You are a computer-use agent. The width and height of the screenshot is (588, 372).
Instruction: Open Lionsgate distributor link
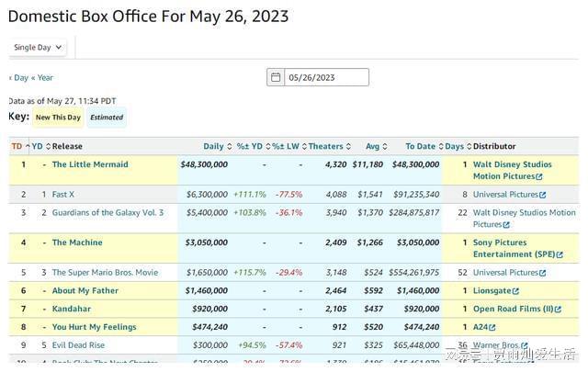coord(492,290)
